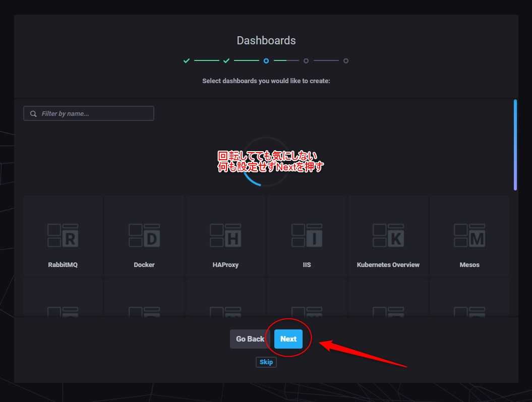532x402 pixels.
Task: Click the second completed step checkmark
Action: coord(226,60)
